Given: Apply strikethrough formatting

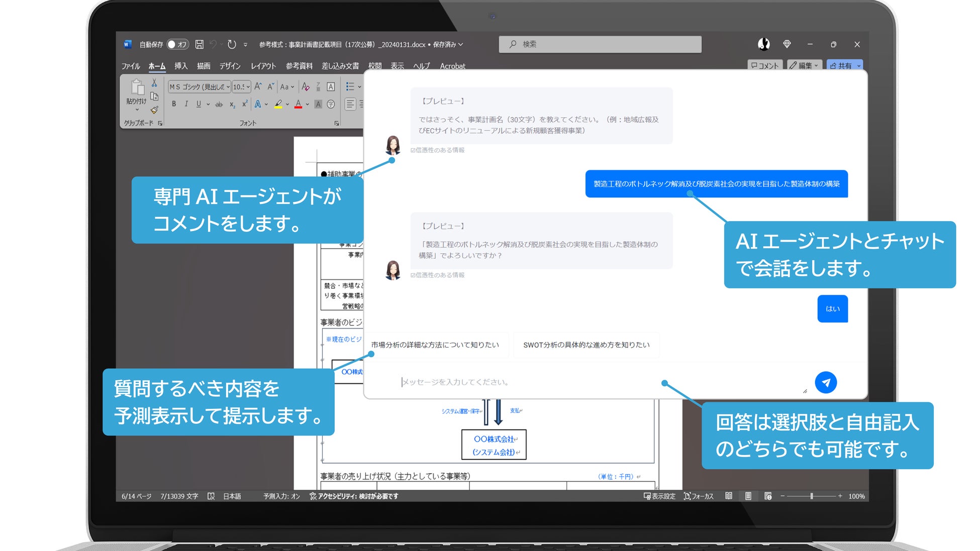Looking at the screenshot, I should [219, 104].
